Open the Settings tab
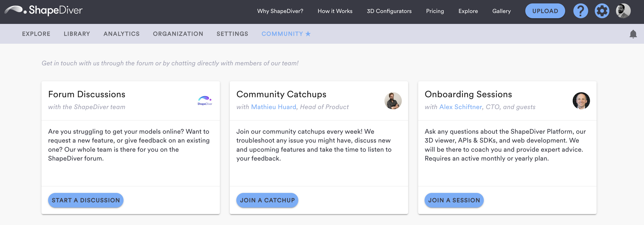644x225 pixels. 232,34
